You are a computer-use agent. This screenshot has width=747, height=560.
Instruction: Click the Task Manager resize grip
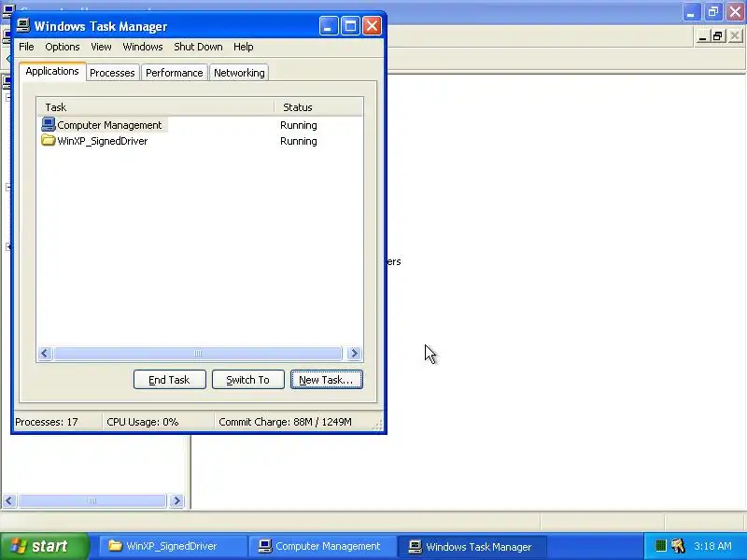point(377,426)
